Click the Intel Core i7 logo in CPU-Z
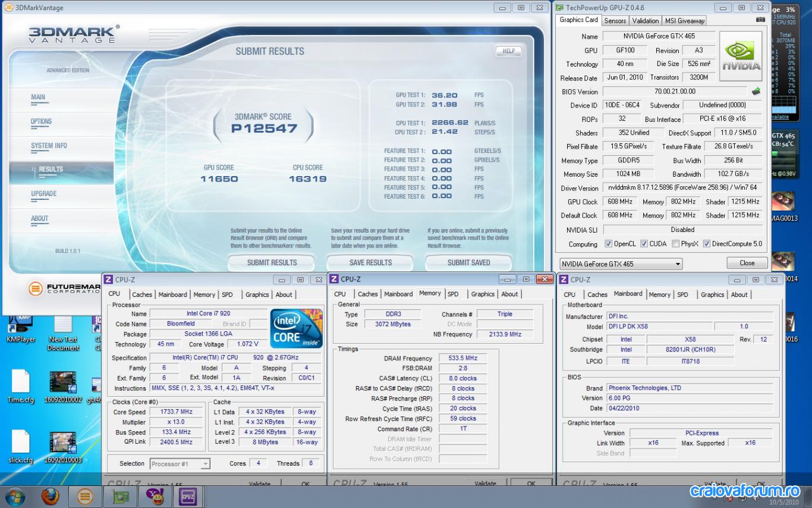Screen dimensions: 812x508 (x=297, y=328)
